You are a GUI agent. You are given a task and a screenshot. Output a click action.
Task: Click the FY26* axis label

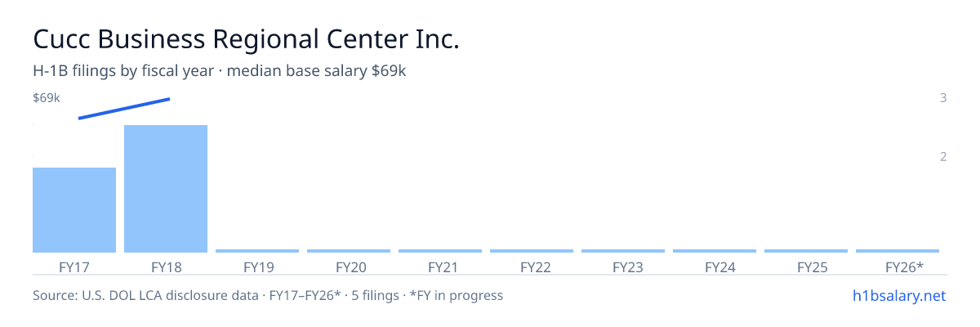coord(904,267)
